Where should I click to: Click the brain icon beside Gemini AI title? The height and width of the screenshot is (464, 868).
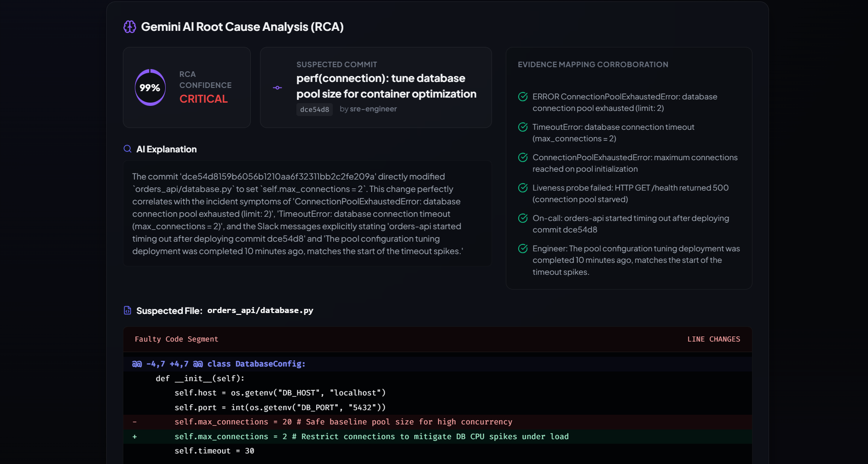(130, 27)
